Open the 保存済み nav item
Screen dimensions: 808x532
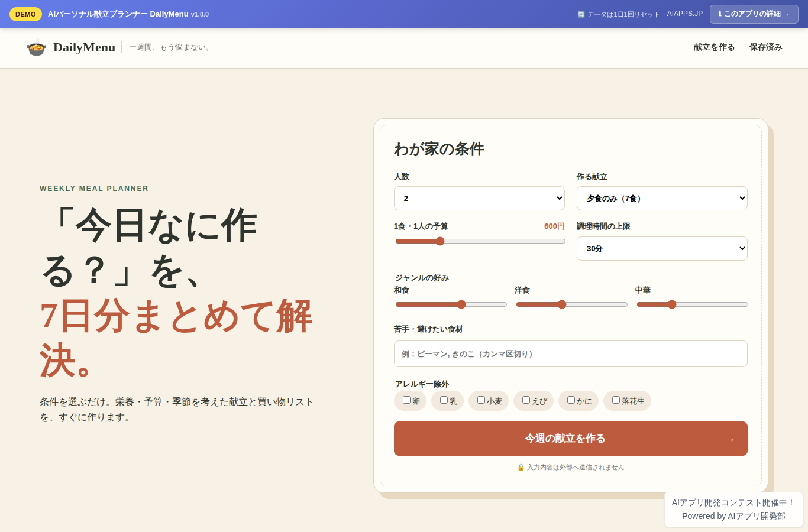(x=765, y=47)
